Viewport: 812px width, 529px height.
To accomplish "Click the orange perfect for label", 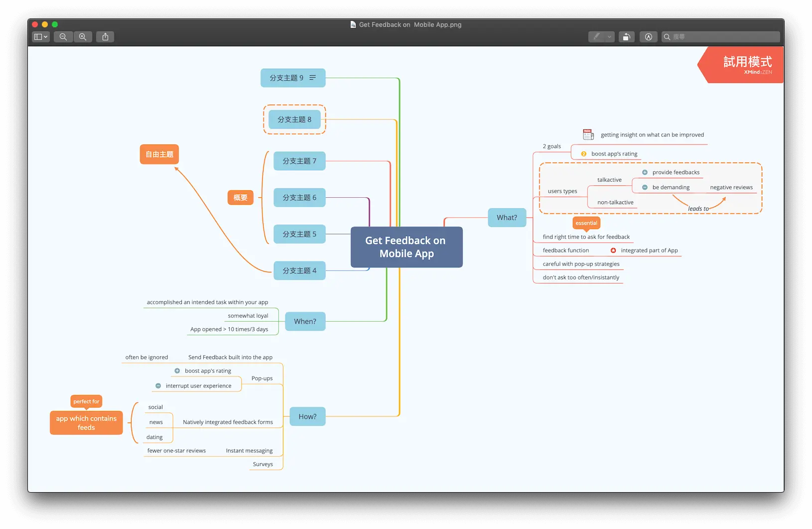I will (86, 402).
